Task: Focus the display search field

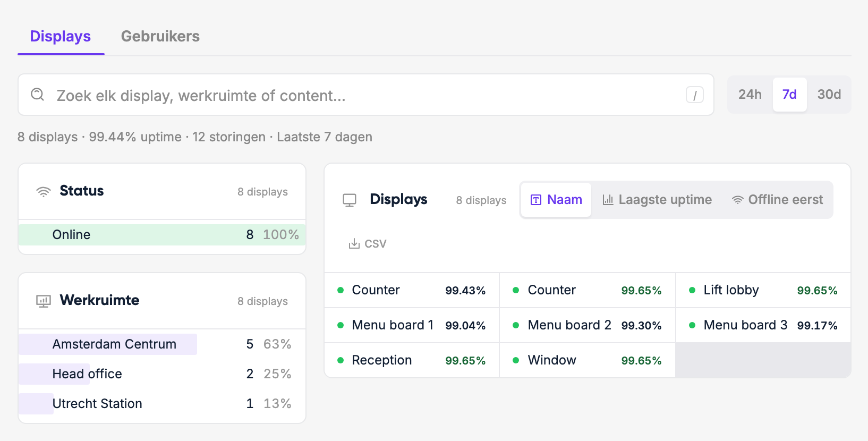Action: click(366, 95)
